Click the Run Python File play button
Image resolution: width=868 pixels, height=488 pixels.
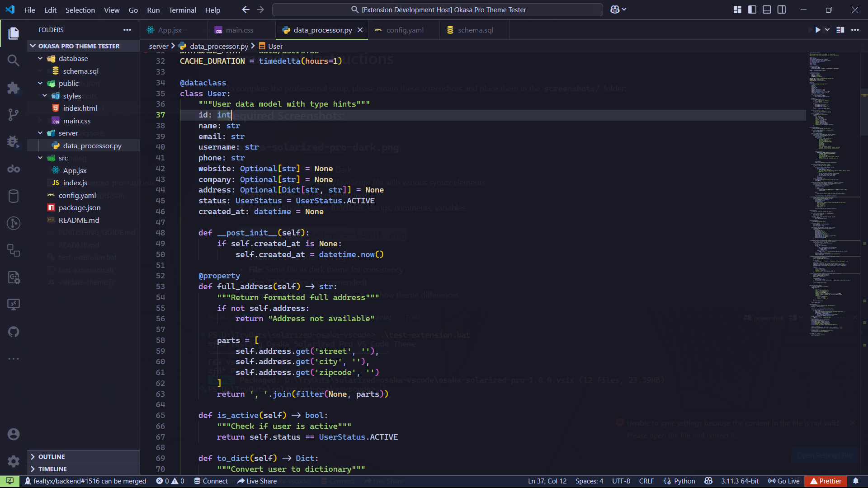tap(817, 30)
